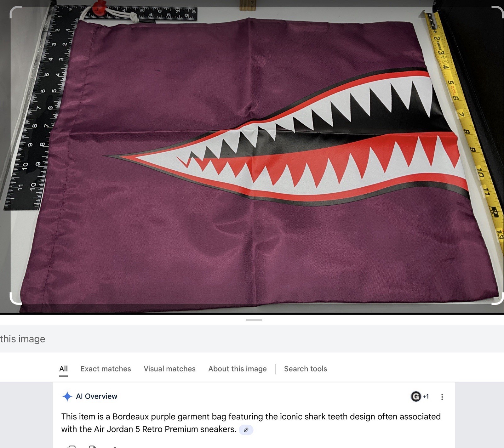Grab the top-left crop corner handle
This screenshot has height=448, width=504.
16,12
